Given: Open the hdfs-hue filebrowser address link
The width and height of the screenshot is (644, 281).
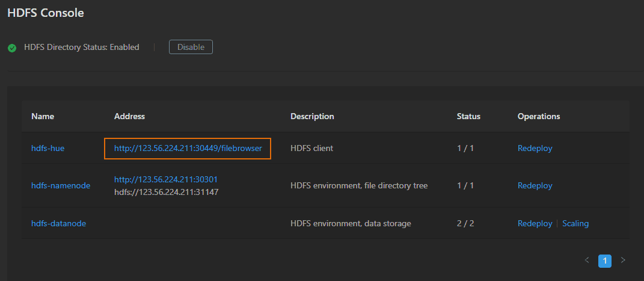Looking at the screenshot, I should pos(188,148).
